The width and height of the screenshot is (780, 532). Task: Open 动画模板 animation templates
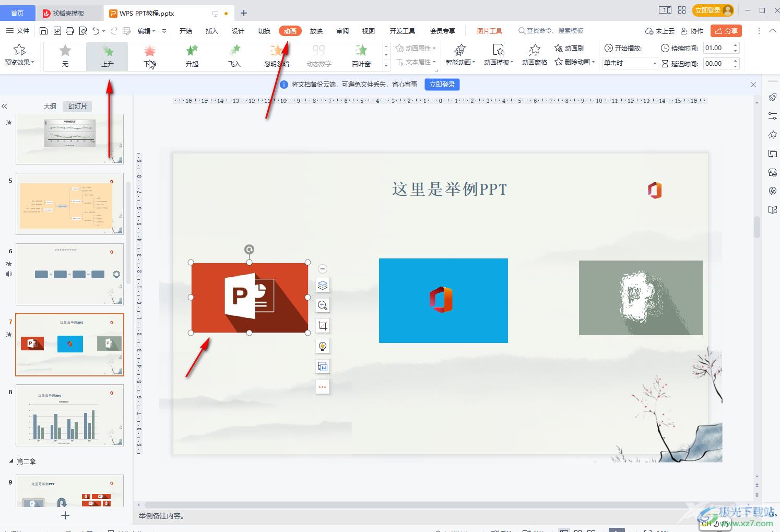[499, 55]
